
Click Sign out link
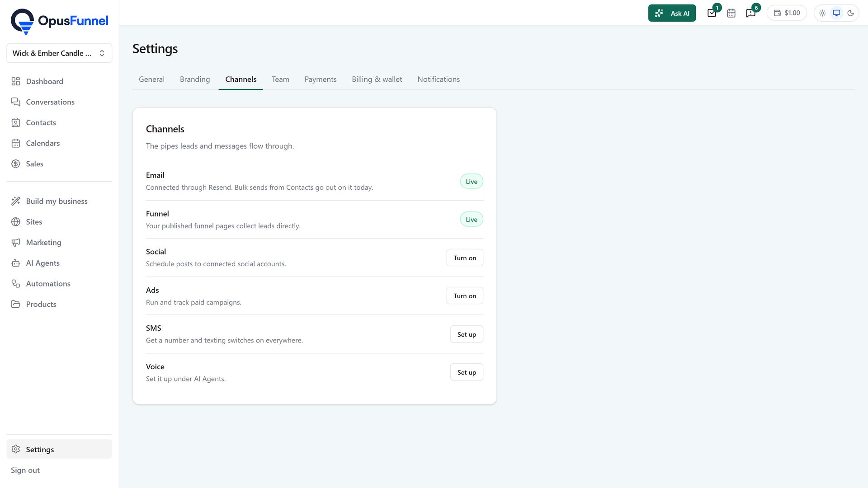[25, 470]
